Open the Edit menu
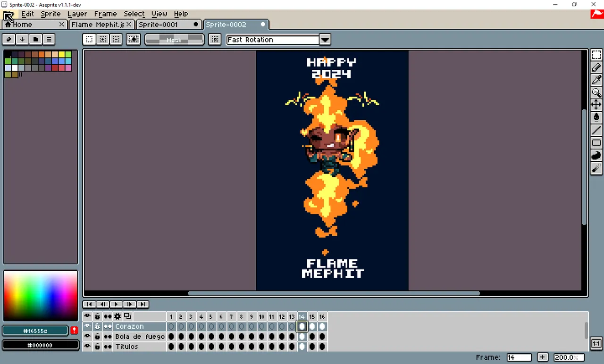Viewport: 604px width, 364px height. pyautogui.click(x=27, y=14)
